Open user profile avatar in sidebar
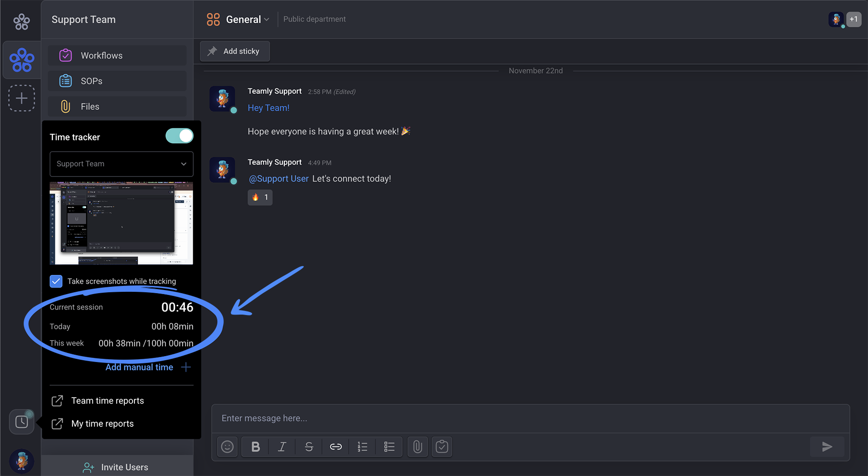 pyautogui.click(x=21, y=460)
